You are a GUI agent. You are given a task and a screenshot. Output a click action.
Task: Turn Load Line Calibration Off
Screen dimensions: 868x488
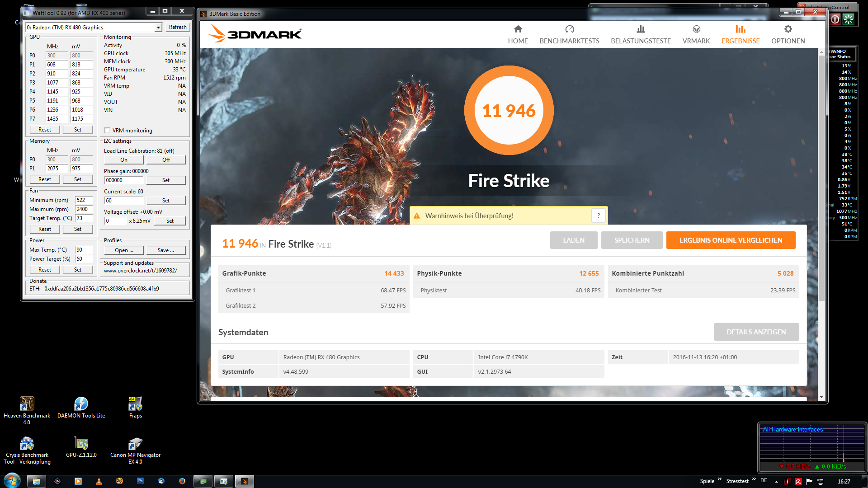(x=166, y=160)
